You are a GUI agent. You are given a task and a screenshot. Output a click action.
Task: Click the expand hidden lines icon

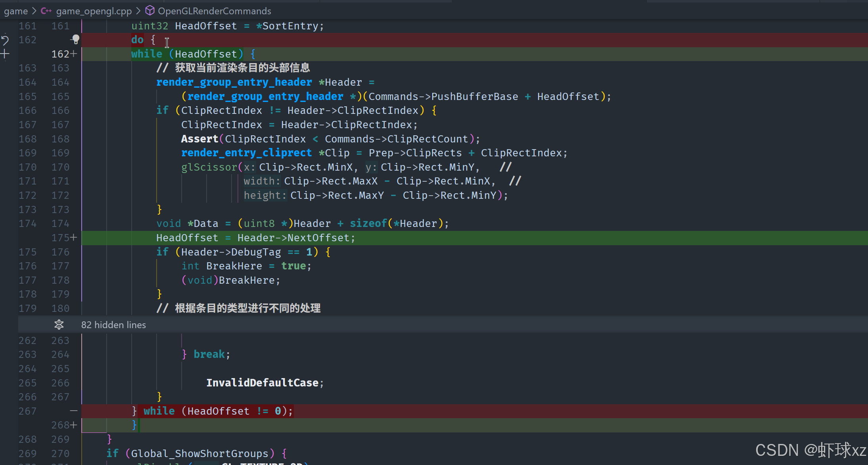coord(59,325)
